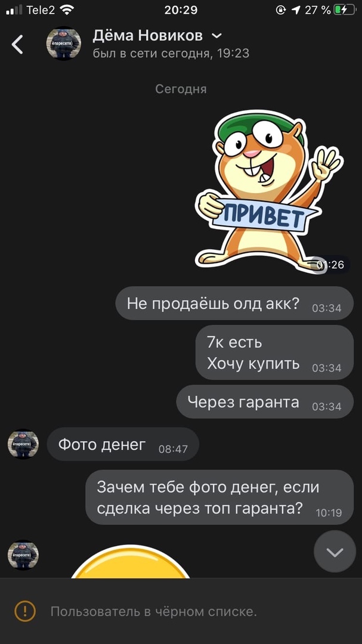Select the '7к есть Хочу купить' message

point(274,353)
